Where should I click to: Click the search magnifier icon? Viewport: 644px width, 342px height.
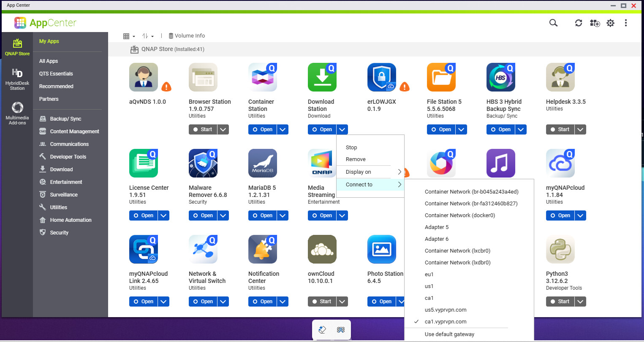[553, 23]
